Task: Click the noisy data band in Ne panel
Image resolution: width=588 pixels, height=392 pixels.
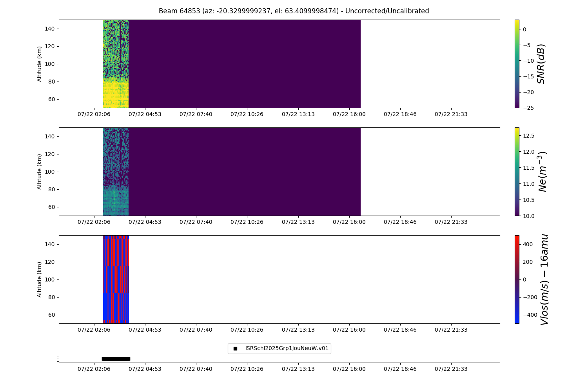Action: tap(116, 171)
